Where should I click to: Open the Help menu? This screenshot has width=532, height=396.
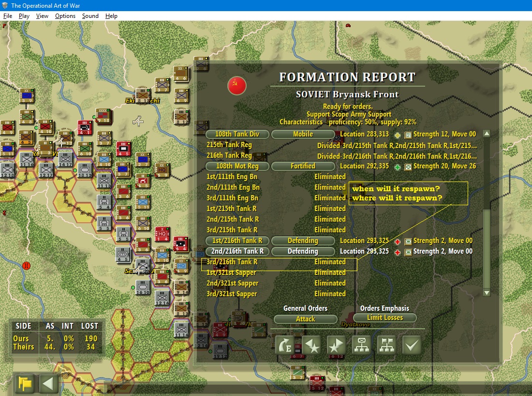tap(111, 16)
